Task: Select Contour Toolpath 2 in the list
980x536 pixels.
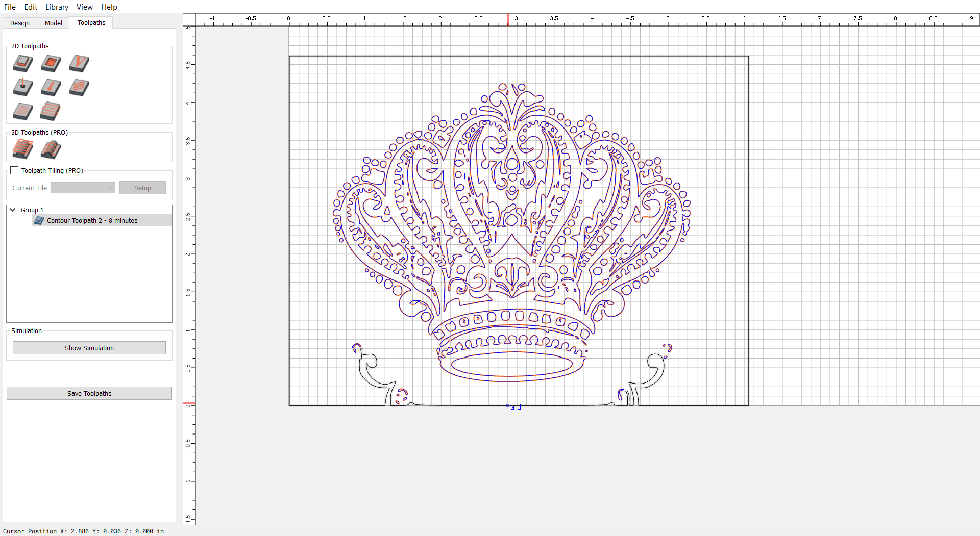Action: click(92, 221)
